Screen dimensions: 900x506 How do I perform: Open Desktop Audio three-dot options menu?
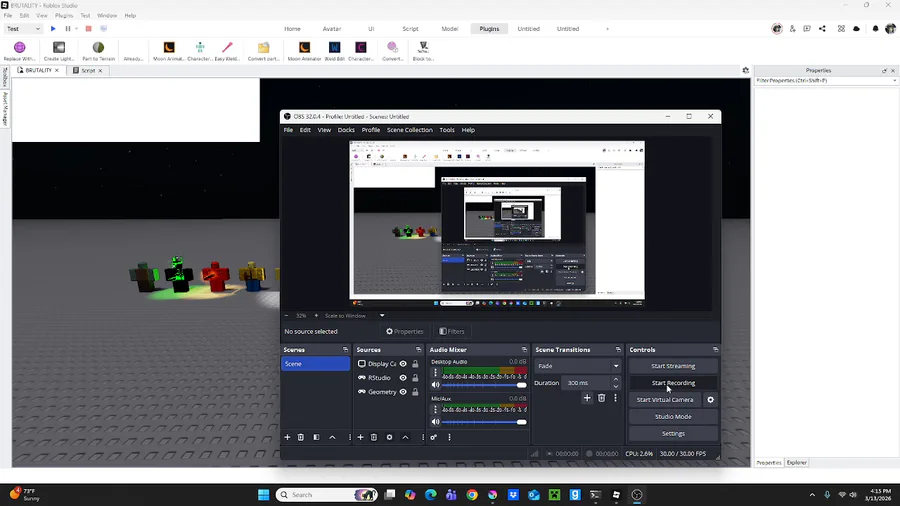coord(435,373)
